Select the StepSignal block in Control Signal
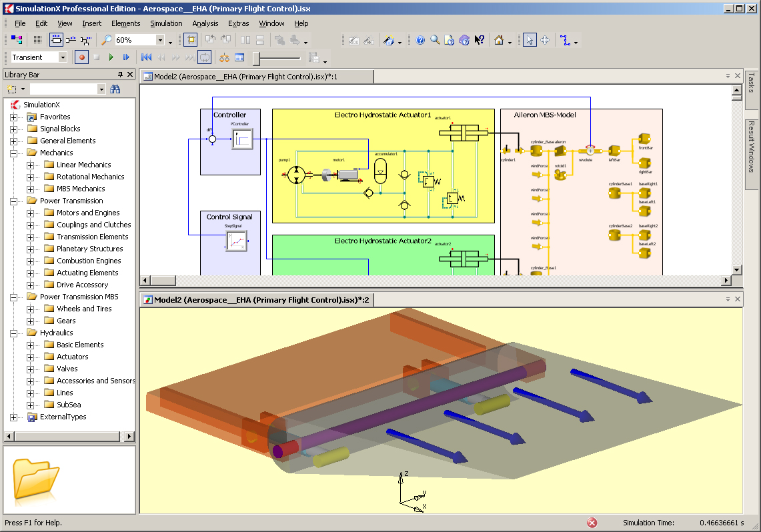The height and width of the screenshot is (532, 761). click(x=236, y=241)
